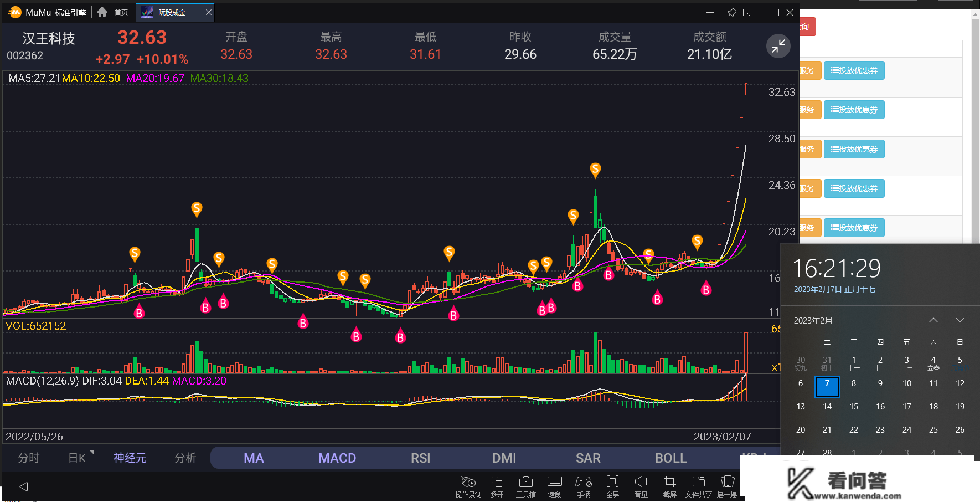Switch indicator to SAR

point(588,458)
